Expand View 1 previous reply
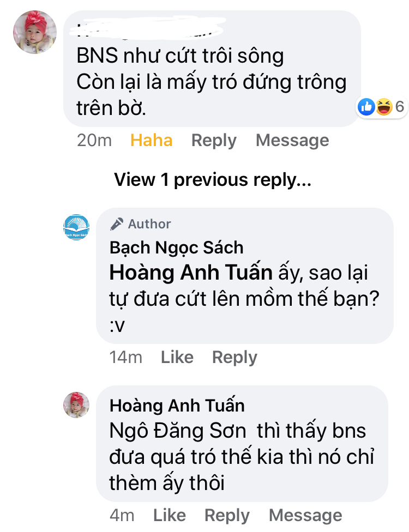Viewport: 409px width, 532px height. pyautogui.click(x=212, y=180)
